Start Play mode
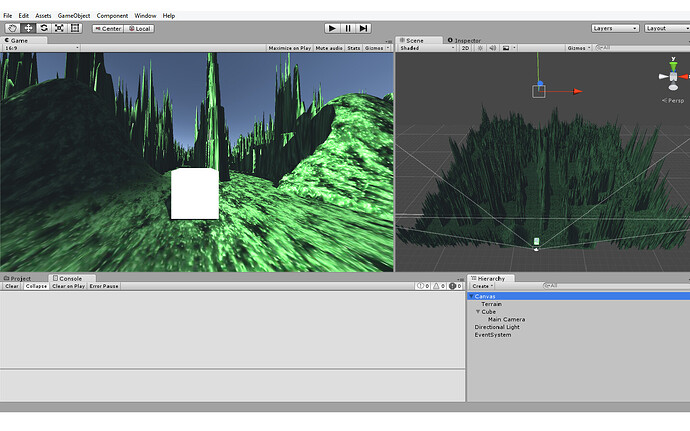The width and height of the screenshot is (690, 431). pyautogui.click(x=332, y=28)
